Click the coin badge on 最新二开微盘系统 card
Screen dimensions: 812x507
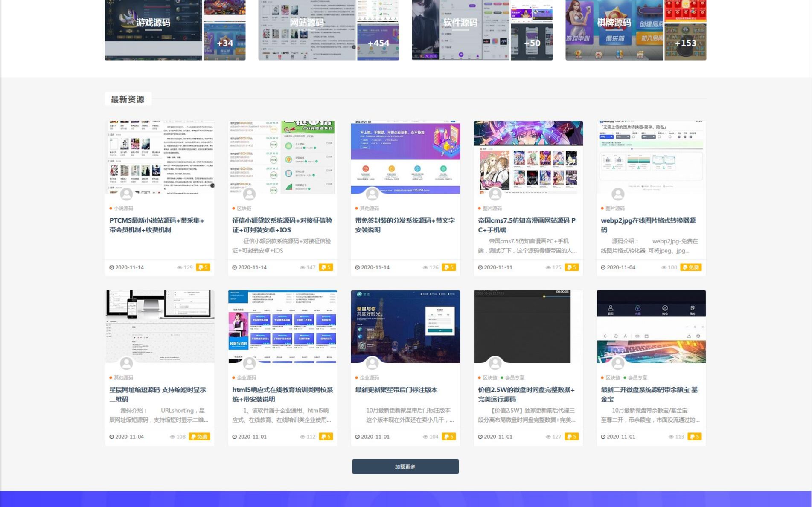(695, 437)
